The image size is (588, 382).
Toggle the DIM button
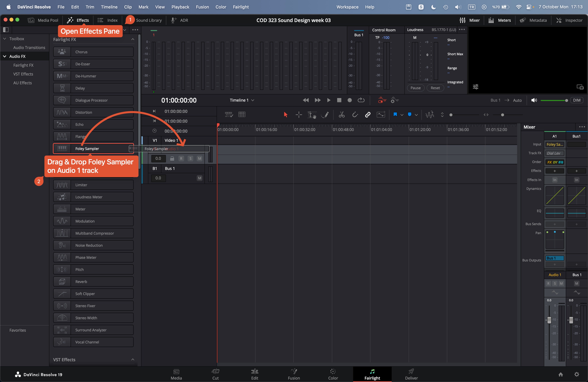tap(577, 100)
